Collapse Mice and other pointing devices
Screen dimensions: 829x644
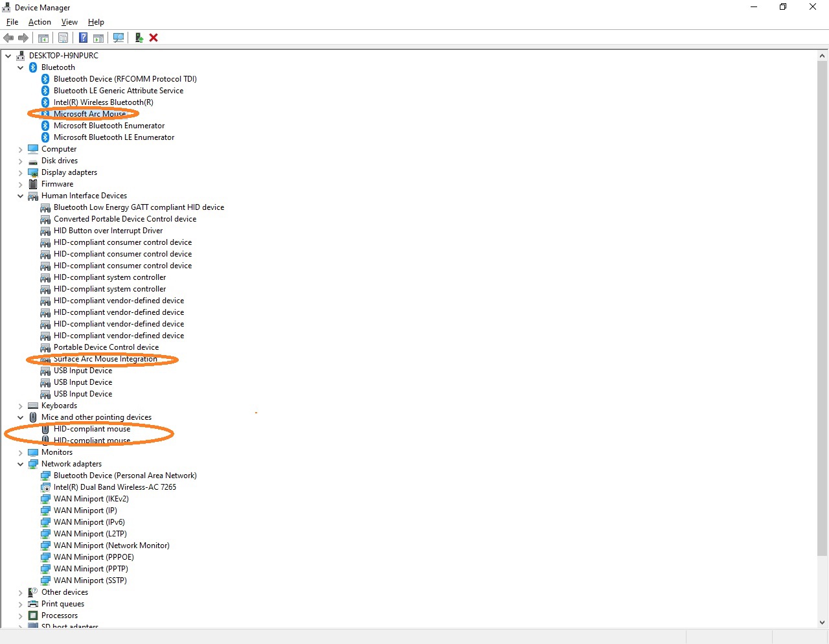click(x=21, y=417)
